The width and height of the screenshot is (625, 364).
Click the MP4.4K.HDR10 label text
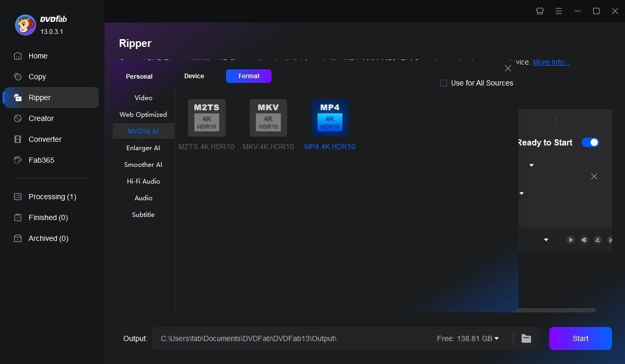(x=329, y=147)
